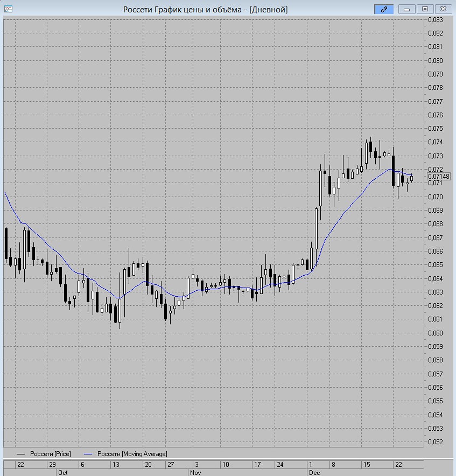Click the 0,063 price axis label
Screen dimensions: 456x476
[x=436, y=292]
